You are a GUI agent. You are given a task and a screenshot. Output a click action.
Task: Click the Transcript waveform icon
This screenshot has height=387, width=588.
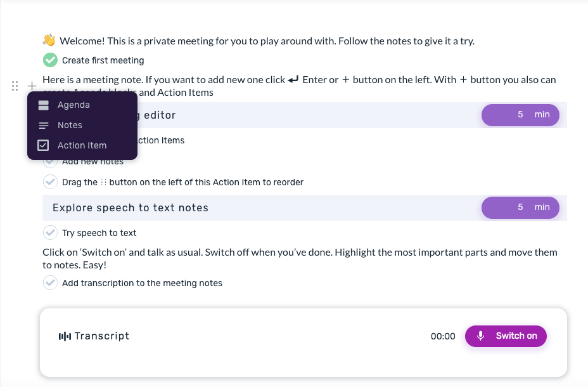(65, 336)
